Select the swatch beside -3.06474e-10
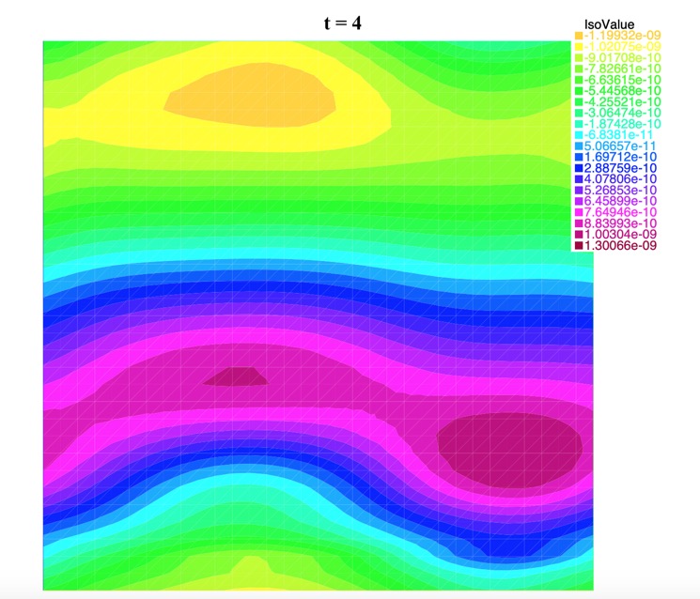This screenshot has height=599, width=700. [x=579, y=113]
